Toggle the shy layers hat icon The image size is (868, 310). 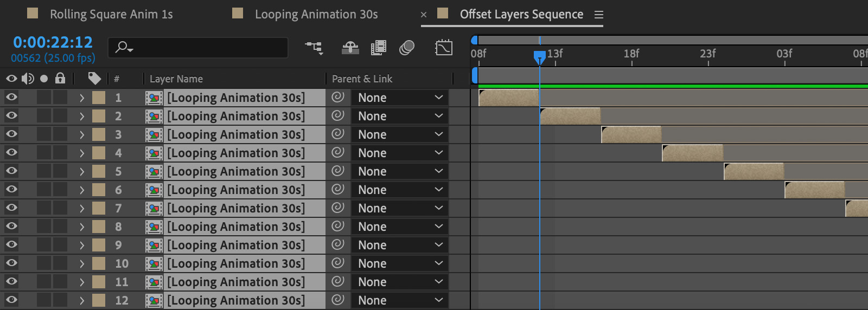[x=350, y=48]
